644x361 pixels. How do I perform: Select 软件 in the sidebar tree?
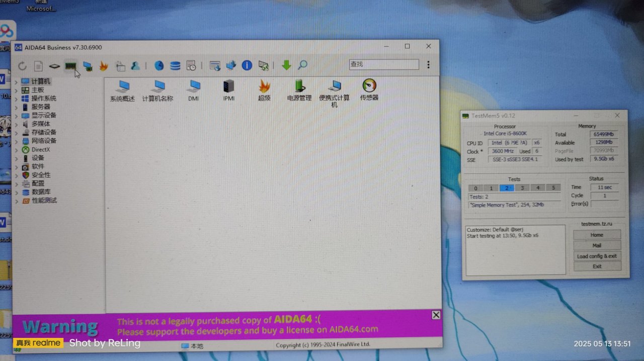(x=38, y=166)
